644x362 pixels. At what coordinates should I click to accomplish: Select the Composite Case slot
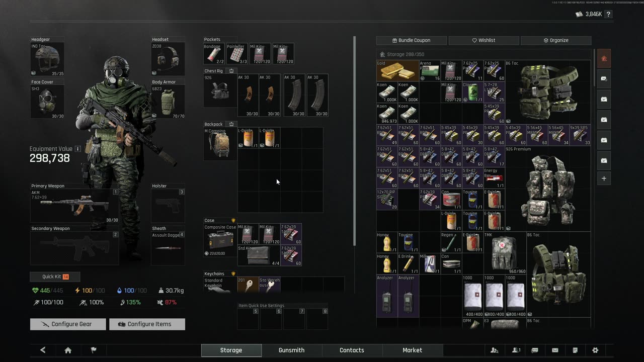point(220,240)
